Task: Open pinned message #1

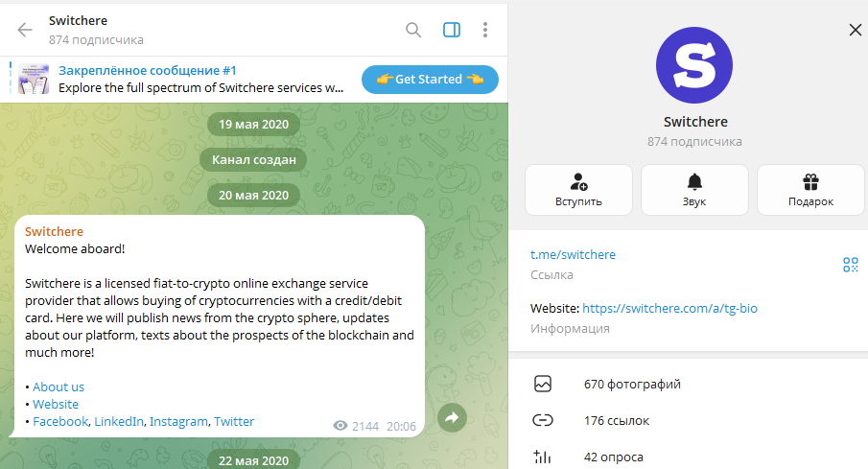Action: (201, 80)
